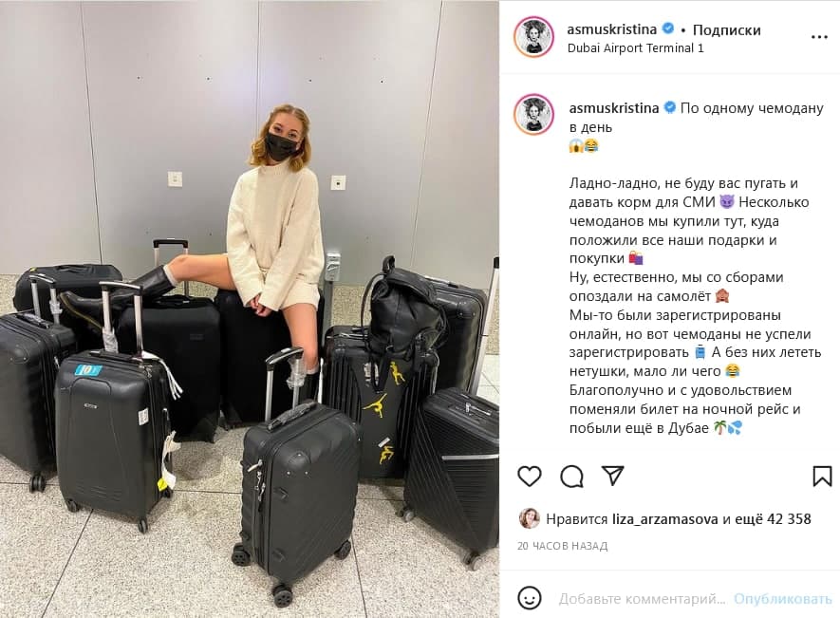Open comments via speech bubble icon

point(571,476)
